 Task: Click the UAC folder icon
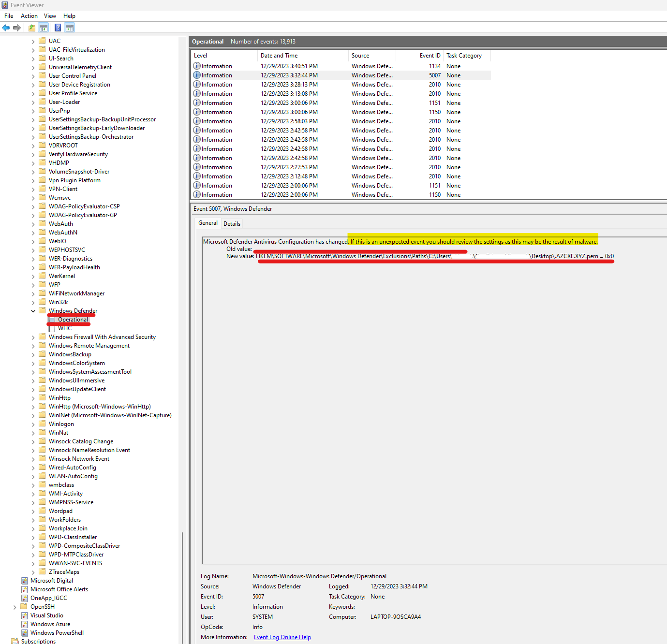tap(43, 41)
